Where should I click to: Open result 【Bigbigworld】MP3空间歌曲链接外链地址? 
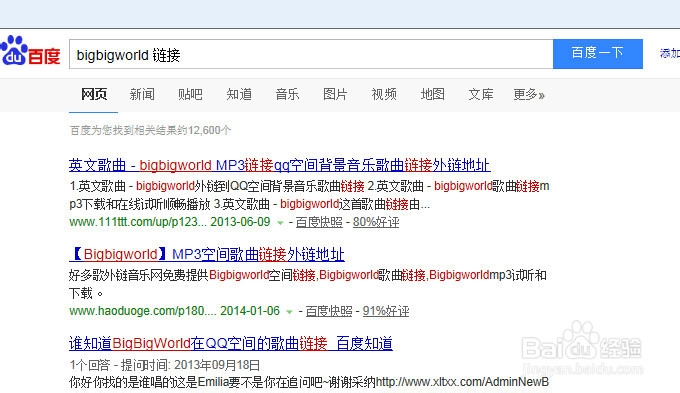pos(207,254)
